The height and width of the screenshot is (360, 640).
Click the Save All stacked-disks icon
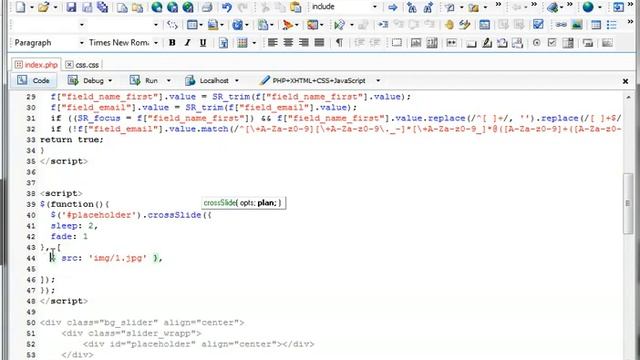pos(102,7)
